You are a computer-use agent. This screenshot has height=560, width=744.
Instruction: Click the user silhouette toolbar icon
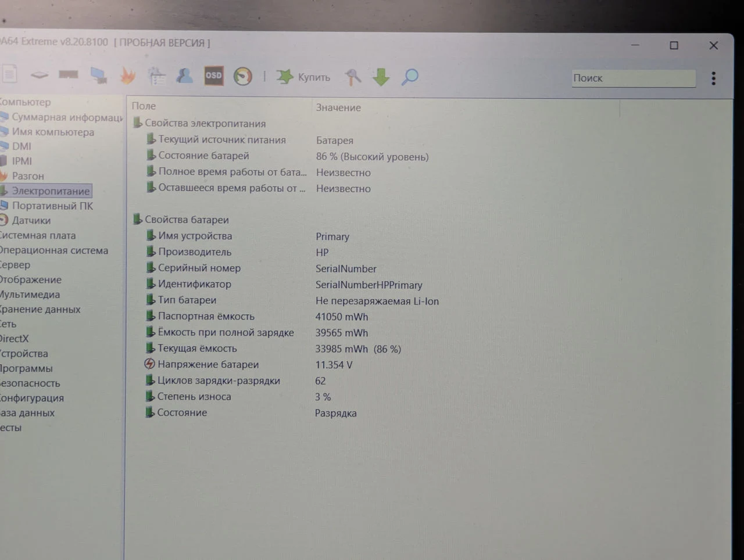tap(184, 76)
